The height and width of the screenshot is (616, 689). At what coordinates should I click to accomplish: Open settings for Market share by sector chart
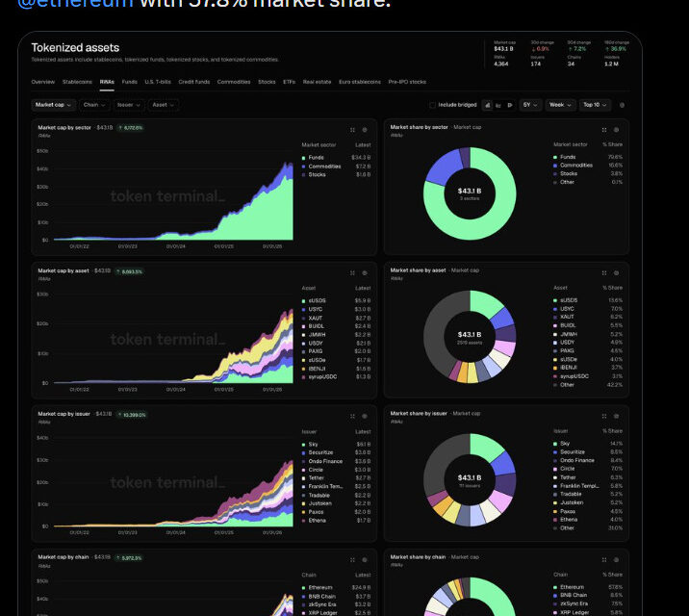pos(617,130)
